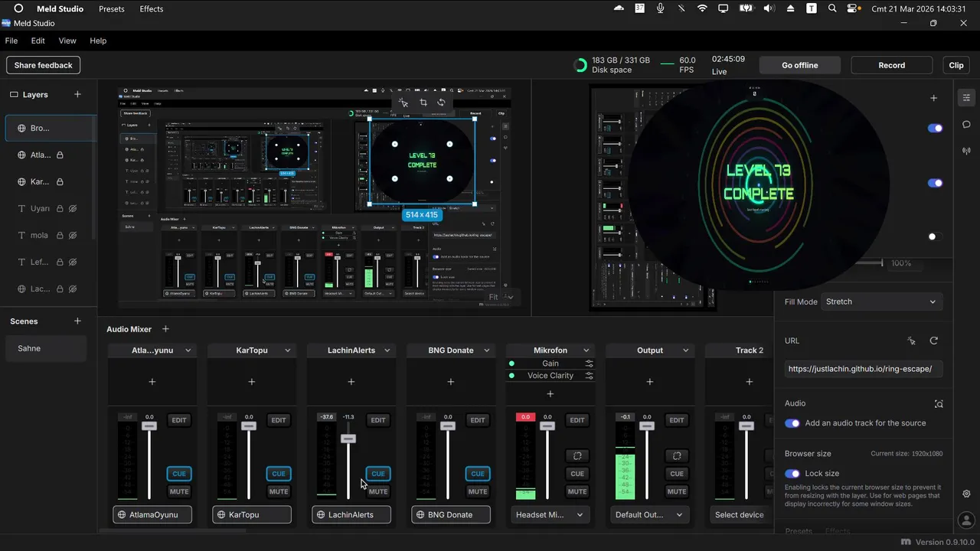Click the interact cursor icon beside URL
The width and height of the screenshot is (980, 551).
(911, 341)
